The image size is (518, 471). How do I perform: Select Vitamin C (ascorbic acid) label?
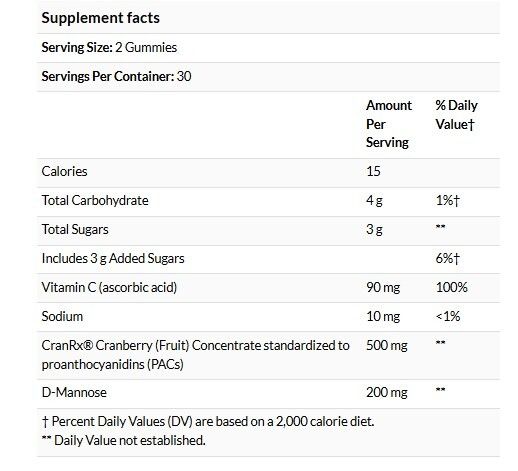click(x=109, y=287)
